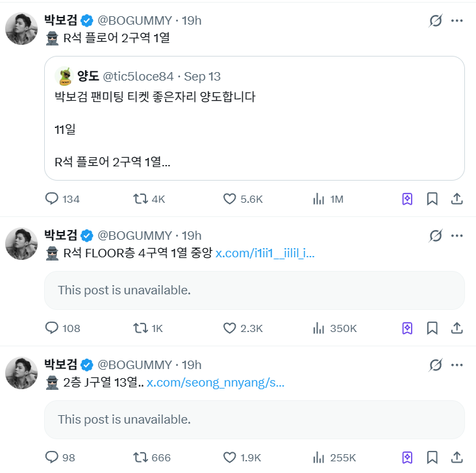Like the second post with 2.3K likes
Viewport: 476px width, 473px height.
coord(229,328)
